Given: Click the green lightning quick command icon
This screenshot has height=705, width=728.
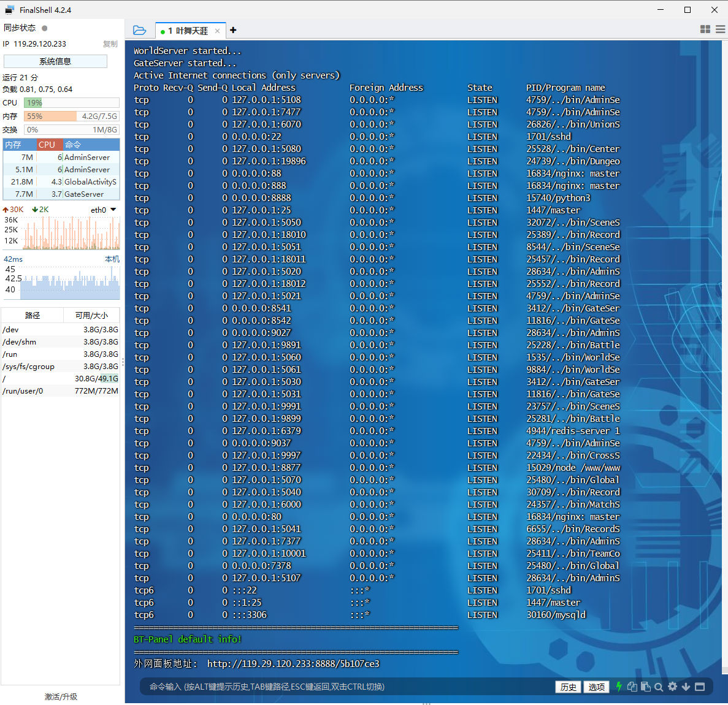Looking at the screenshot, I should click(619, 687).
